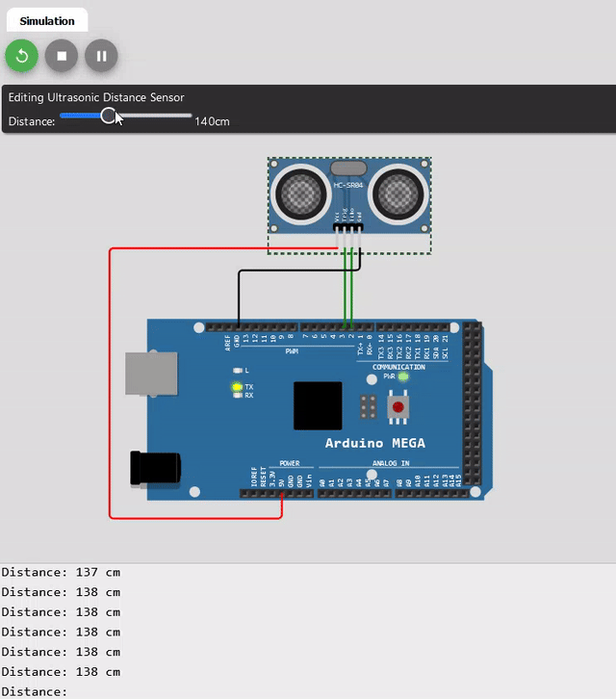616x699 pixels.
Task: Click the sensor's pin header
Action: point(348,228)
